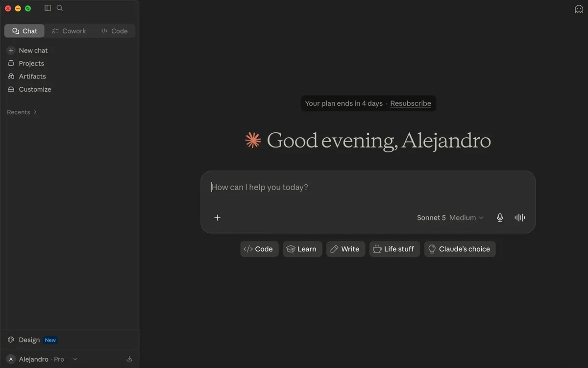Open the Projects section
Screen dimensions: 588x368
pyautogui.click(x=70, y=63)
